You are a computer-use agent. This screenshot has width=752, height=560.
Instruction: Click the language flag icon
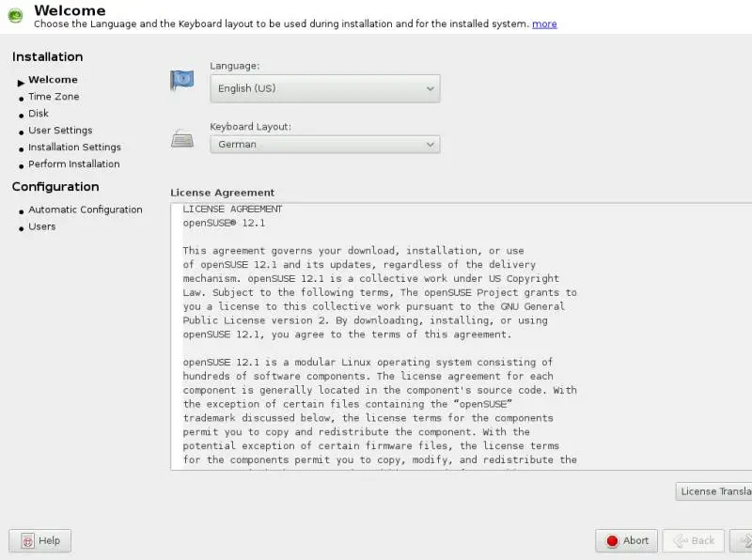pyautogui.click(x=181, y=80)
